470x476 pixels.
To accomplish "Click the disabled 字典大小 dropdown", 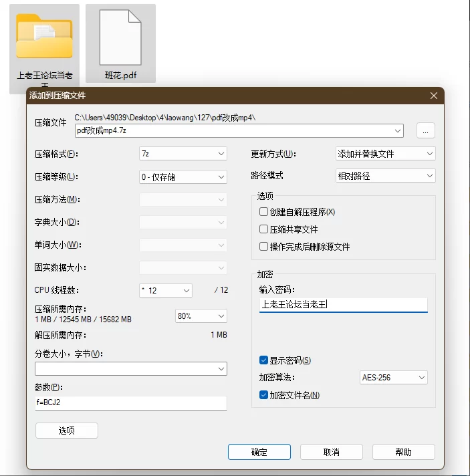I will click(183, 222).
